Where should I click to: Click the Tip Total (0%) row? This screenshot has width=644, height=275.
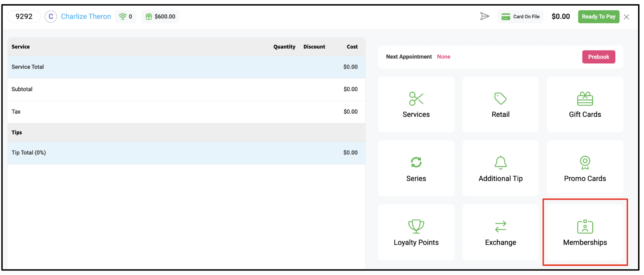click(x=187, y=153)
